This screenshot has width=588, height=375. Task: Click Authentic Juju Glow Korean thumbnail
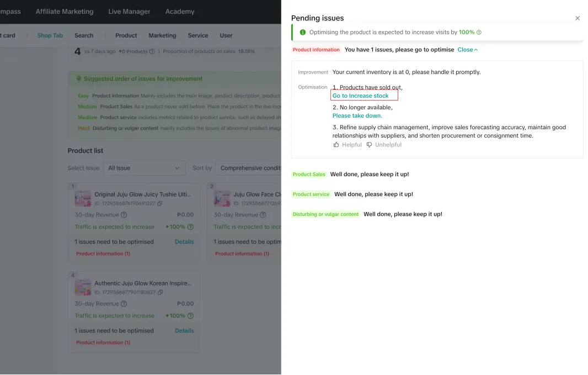[83, 288]
